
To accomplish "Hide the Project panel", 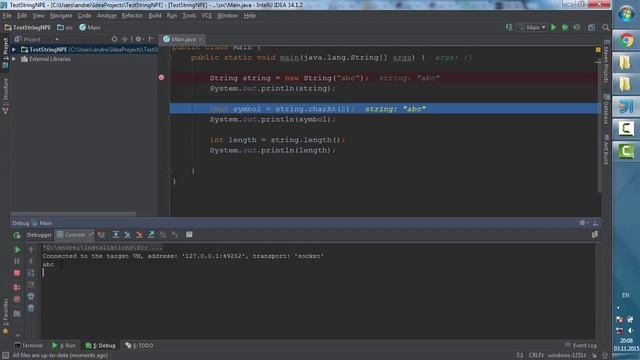I will [151, 39].
